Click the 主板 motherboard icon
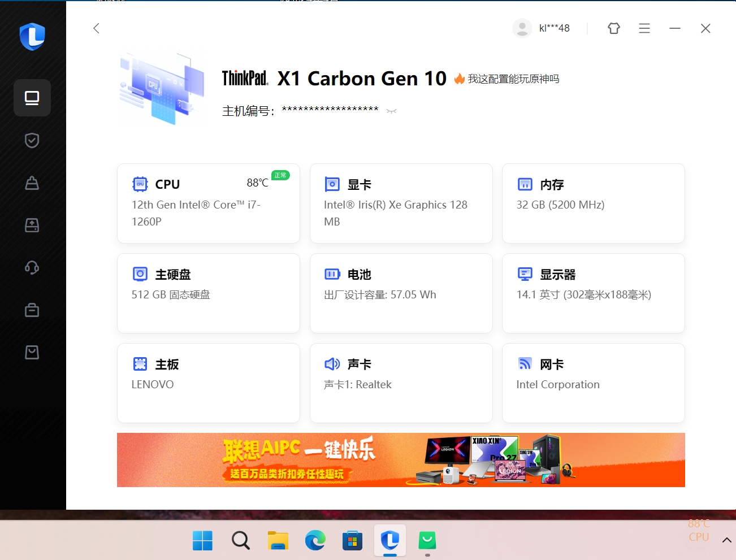This screenshot has height=560, width=736. pyautogui.click(x=140, y=364)
